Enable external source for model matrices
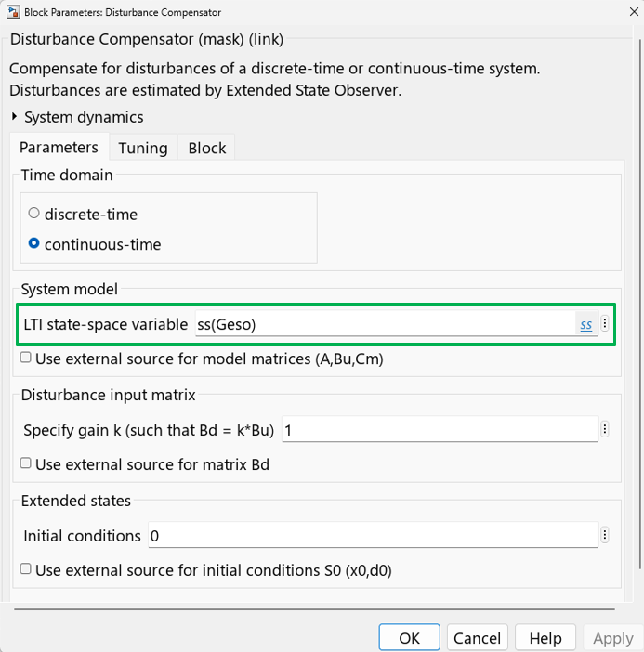This screenshot has width=644, height=652. pos(26,358)
